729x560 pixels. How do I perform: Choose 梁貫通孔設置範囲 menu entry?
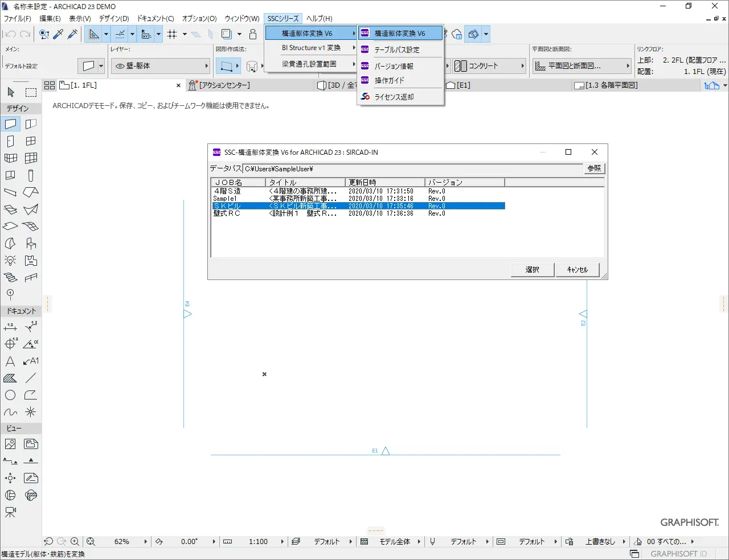(311, 64)
